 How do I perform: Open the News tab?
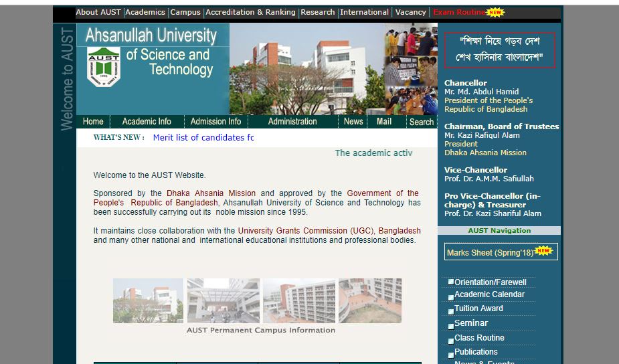353,122
